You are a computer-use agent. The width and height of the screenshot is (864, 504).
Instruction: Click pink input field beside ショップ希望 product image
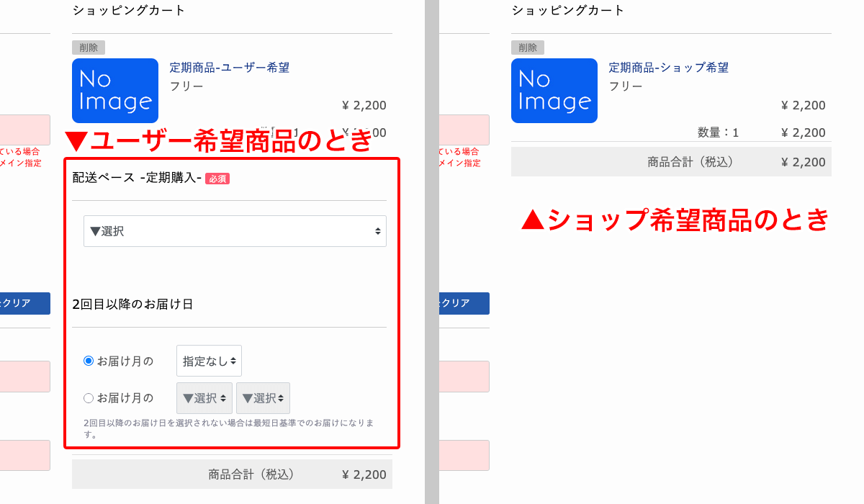[464, 130]
